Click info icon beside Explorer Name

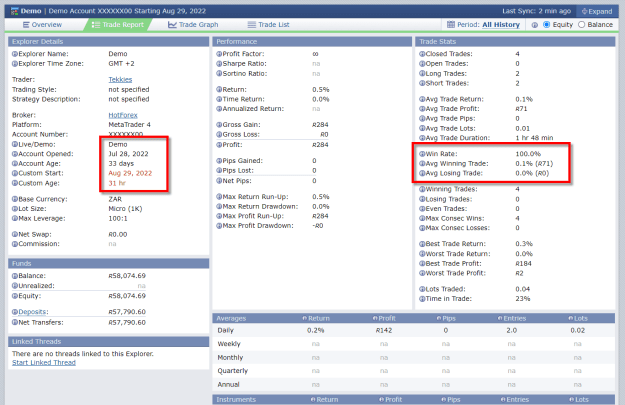tap(15, 54)
